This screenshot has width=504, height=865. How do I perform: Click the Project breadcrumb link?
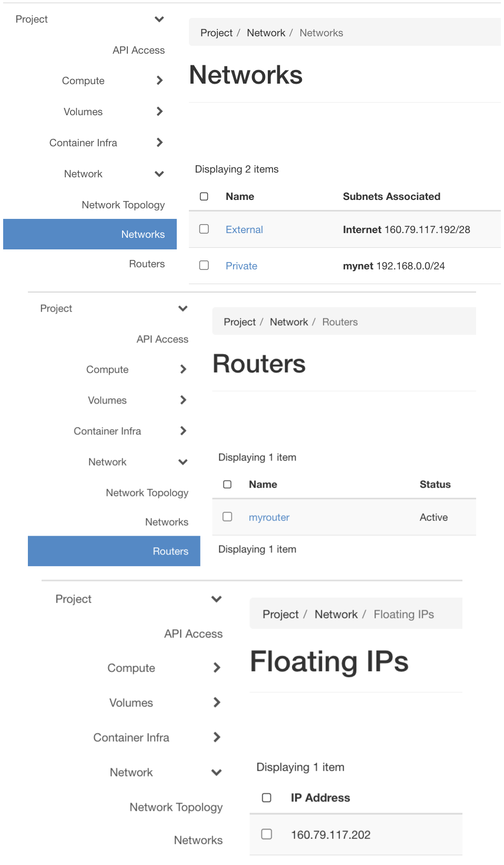tap(216, 33)
